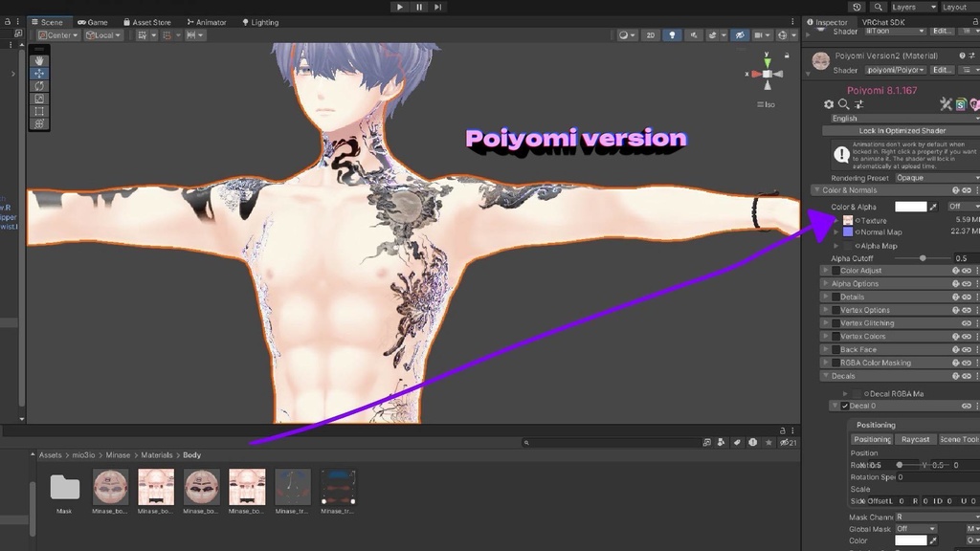This screenshot has height=551, width=980.
Task: Click Lock In Optimized Shader button
Action: click(902, 130)
